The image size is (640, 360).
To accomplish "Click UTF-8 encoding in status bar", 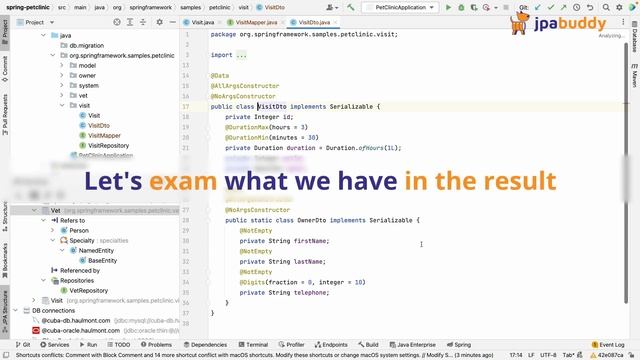I will point(548,355).
